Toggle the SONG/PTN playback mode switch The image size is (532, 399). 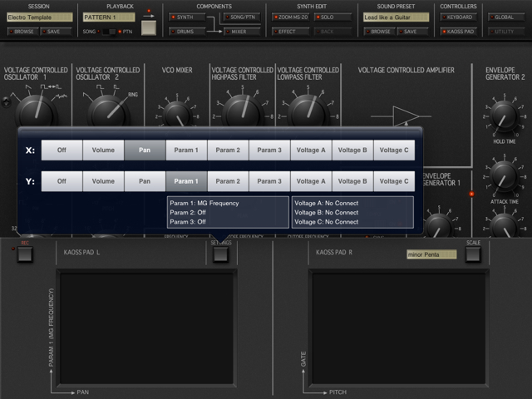tap(110, 32)
